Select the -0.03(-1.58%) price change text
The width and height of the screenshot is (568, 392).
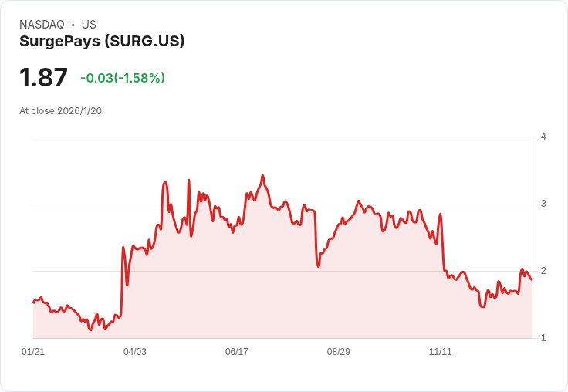(123, 78)
